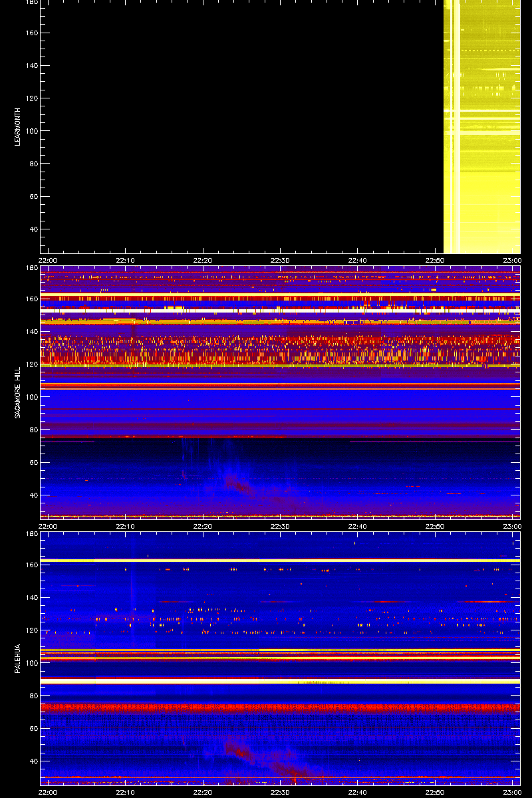Screen dimensions: 532x798
Task: Choose the 100 frequency tick in Palehua plot
Action: (32, 663)
